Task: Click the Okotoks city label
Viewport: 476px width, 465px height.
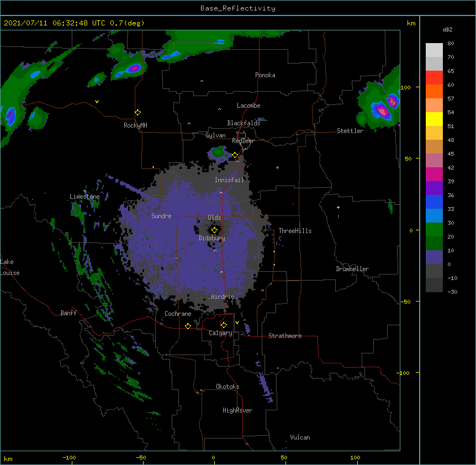Action: pos(228,387)
